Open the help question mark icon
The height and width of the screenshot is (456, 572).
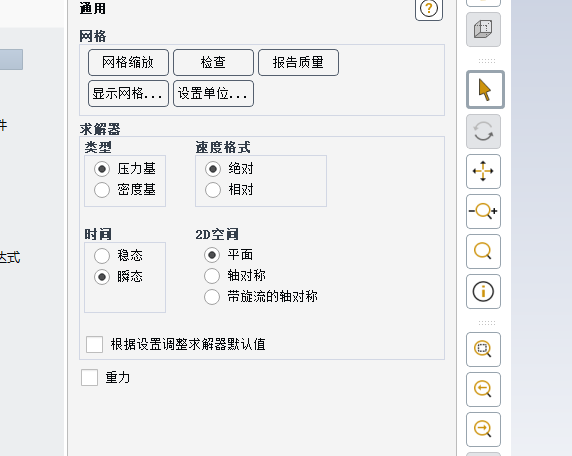(x=429, y=9)
